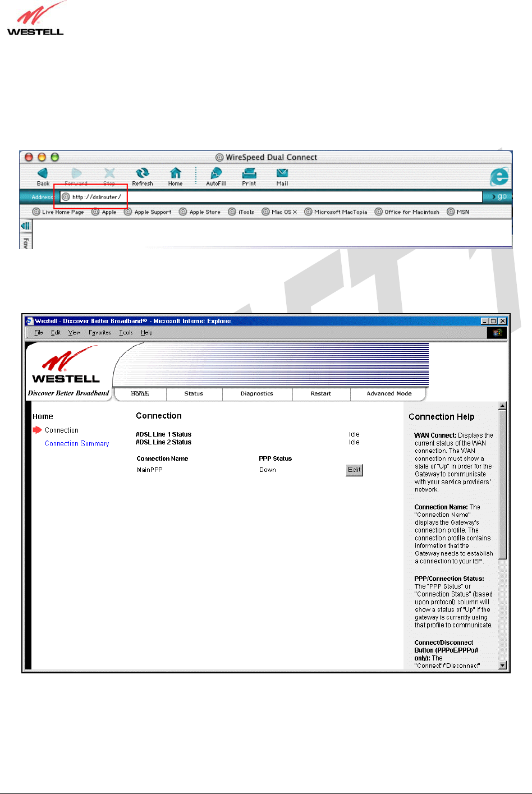Click the go button beside the address bar
Screen dimensions: 532x794
coord(499,196)
